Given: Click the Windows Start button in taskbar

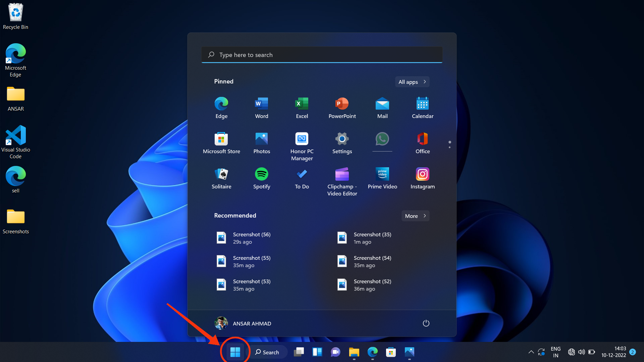Looking at the screenshot, I should click(x=235, y=352).
